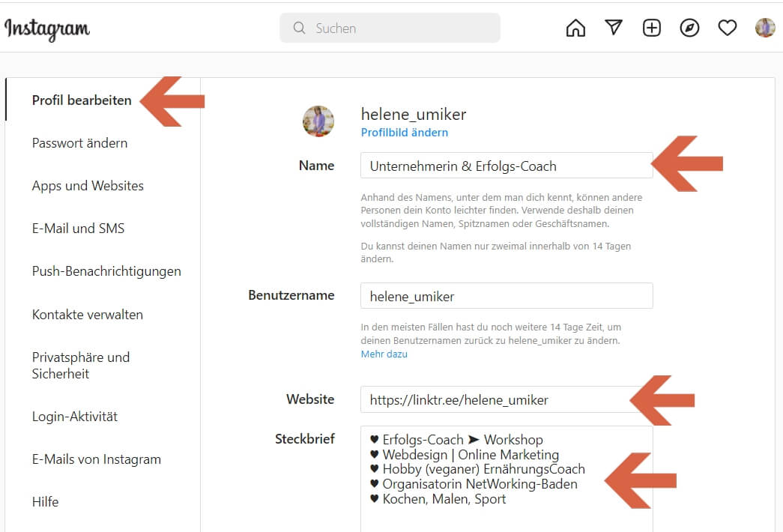
Task: Open Push-Benachrichtigungen settings
Action: 106,271
